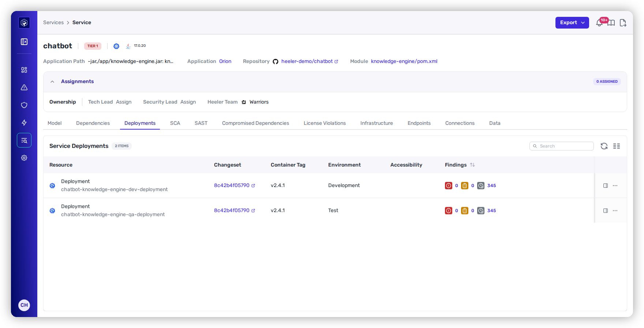The height and width of the screenshot is (328, 644).
Task: Open more options for the qa-deployment row
Action: coord(615,210)
